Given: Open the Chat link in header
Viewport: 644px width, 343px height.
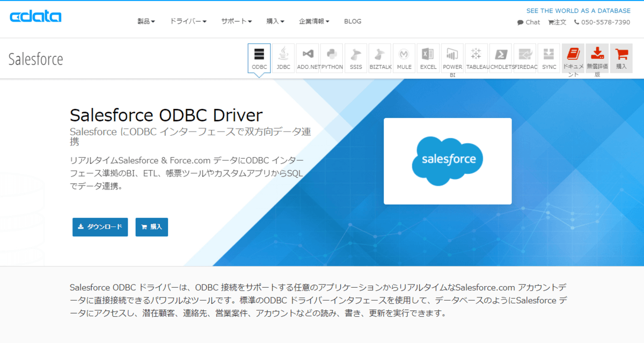Looking at the screenshot, I should coord(529,22).
